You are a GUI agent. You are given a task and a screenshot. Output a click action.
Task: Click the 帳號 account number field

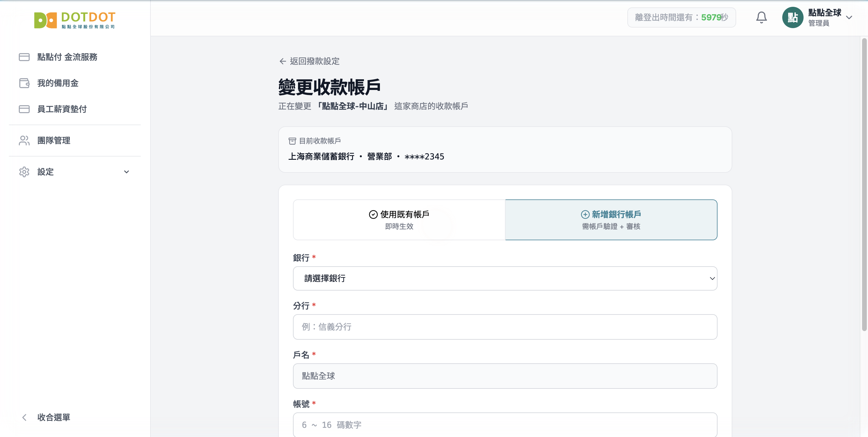[505, 425]
